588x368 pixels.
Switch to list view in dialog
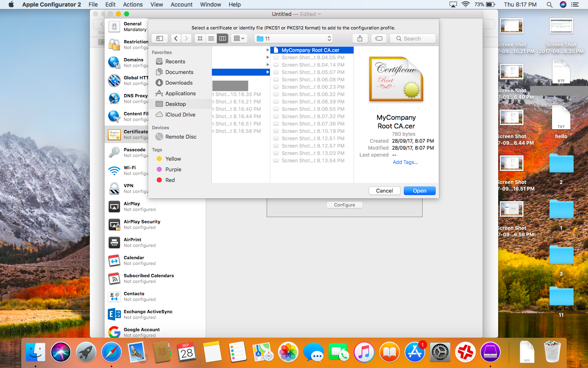(211, 38)
